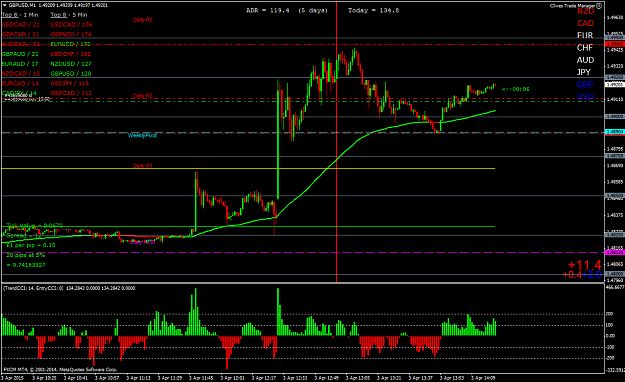Click 'USDCHF / 132' entry
Screen dimensions: 625x382
(71, 54)
